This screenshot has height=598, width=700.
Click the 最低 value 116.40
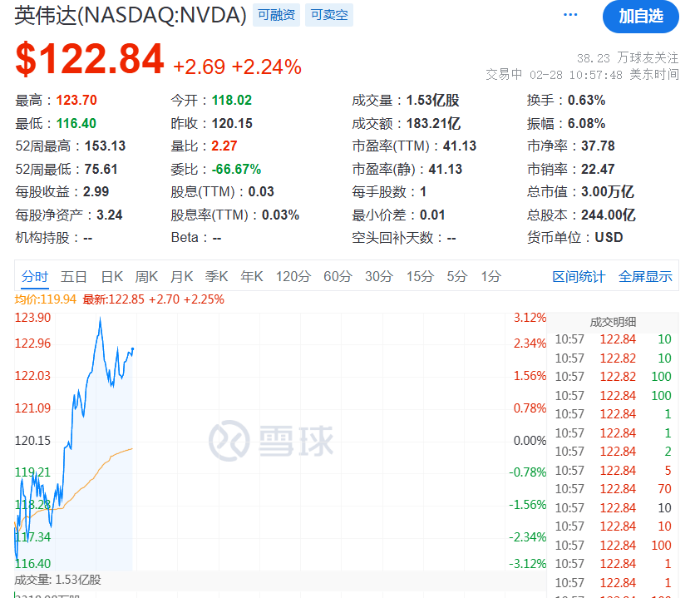(76, 123)
